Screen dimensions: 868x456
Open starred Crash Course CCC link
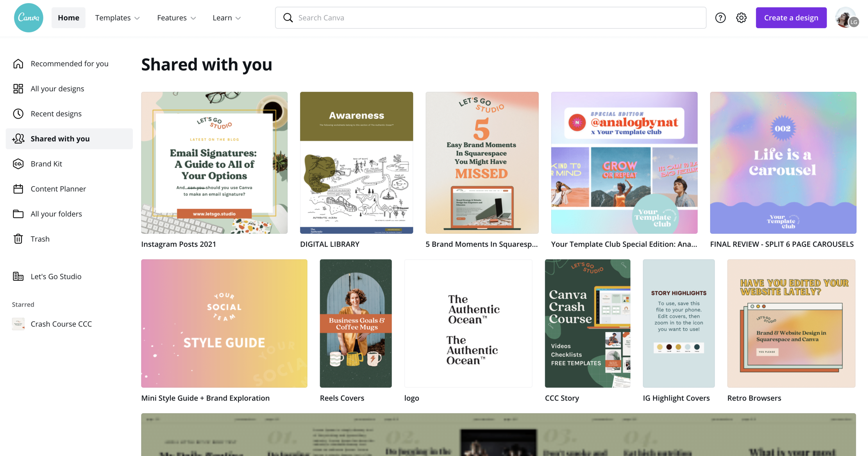pos(61,324)
